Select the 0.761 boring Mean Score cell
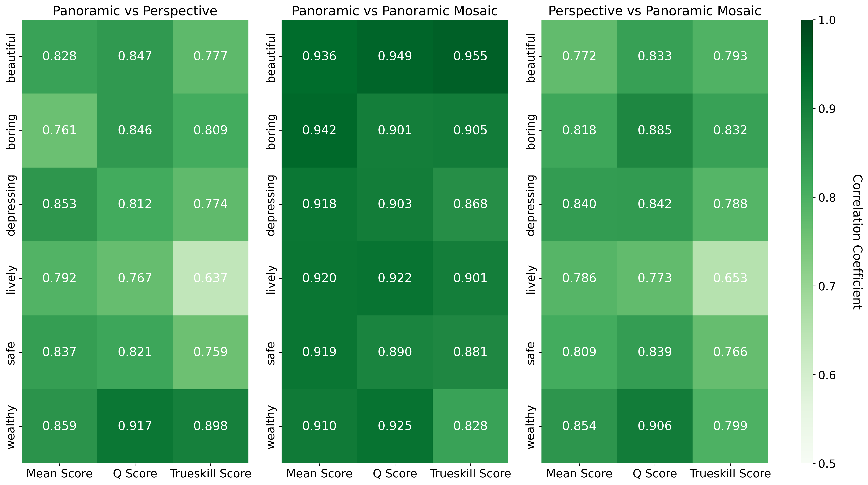868x485 pixels. tap(59, 130)
